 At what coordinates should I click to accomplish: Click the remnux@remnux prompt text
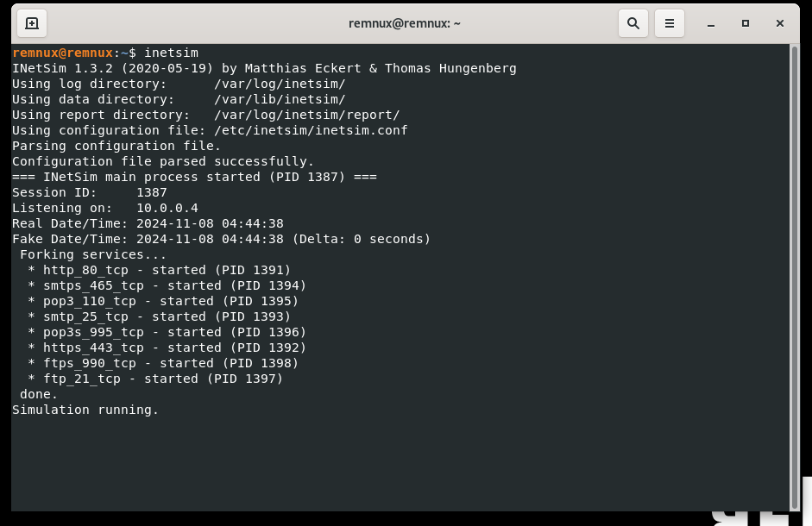(x=62, y=53)
